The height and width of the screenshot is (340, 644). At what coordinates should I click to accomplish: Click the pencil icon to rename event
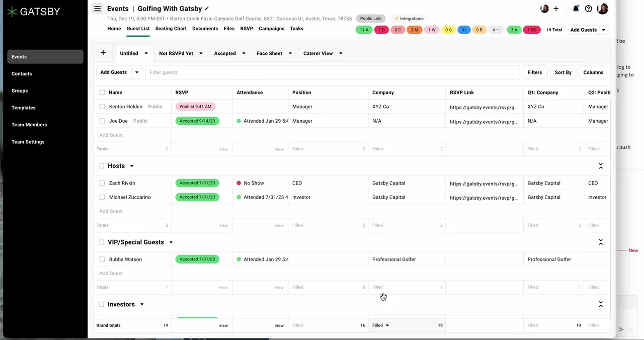point(207,9)
